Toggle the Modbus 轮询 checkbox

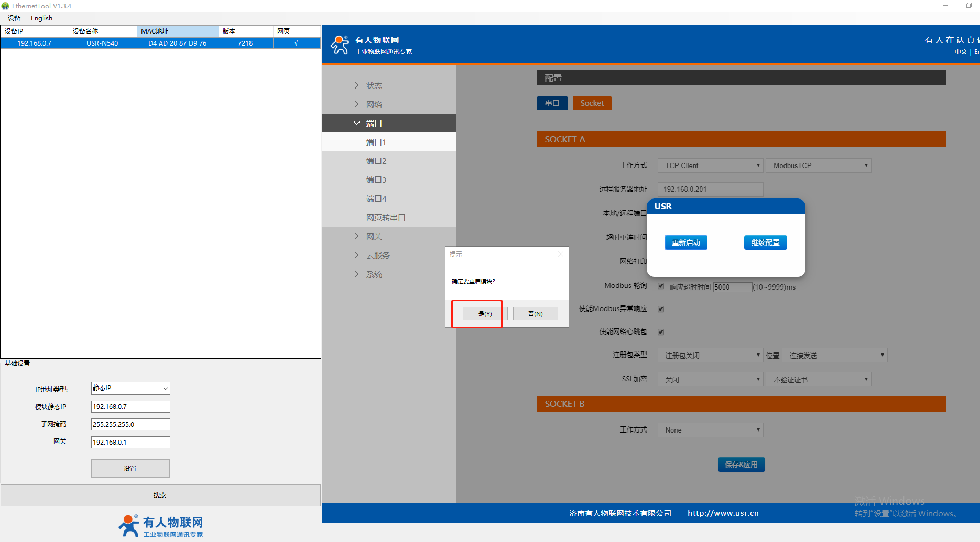click(x=661, y=286)
